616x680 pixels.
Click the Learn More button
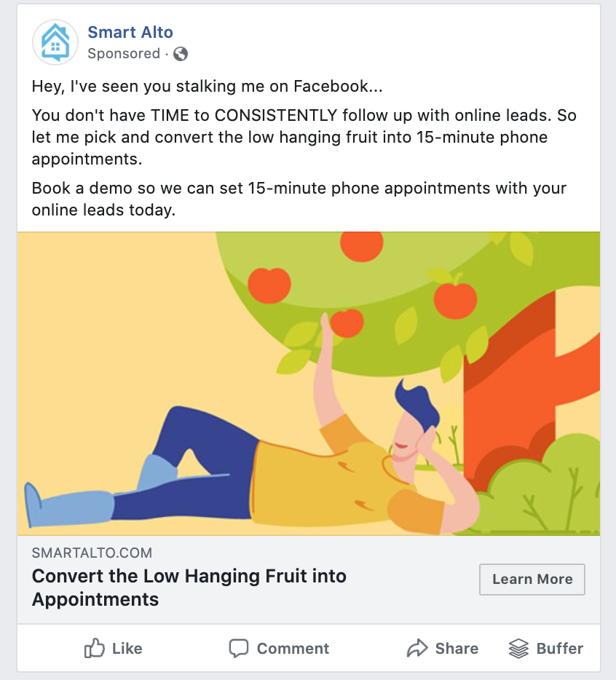pos(532,580)
